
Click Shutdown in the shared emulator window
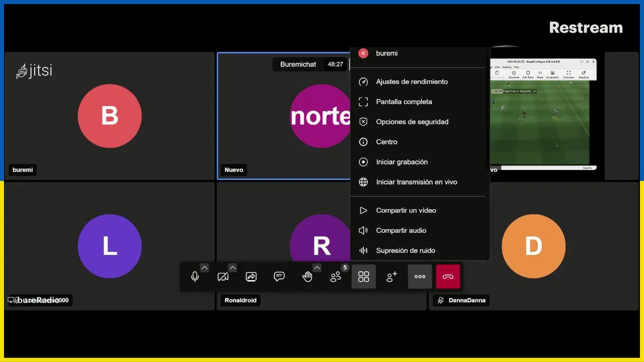click(x=514, y=74)
